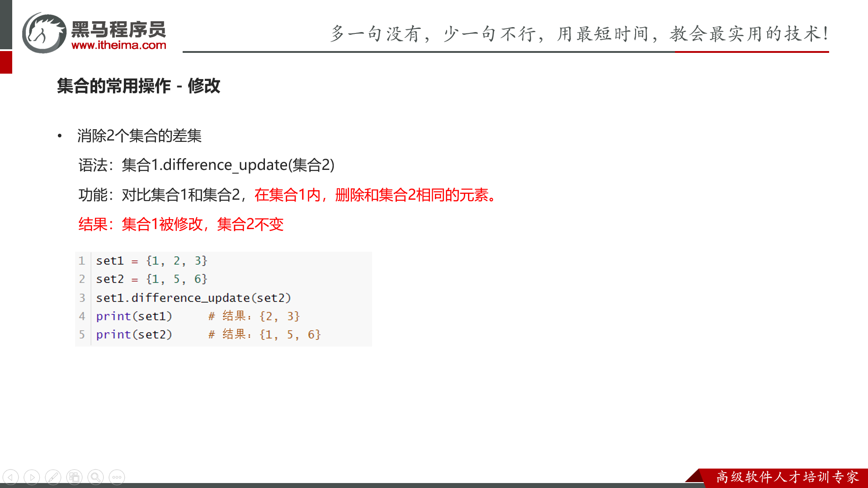The height and width of the screenshot is (488, 868).
Task: Click code line set1.difference_update(set2)
Action: [x=193, y=298]
